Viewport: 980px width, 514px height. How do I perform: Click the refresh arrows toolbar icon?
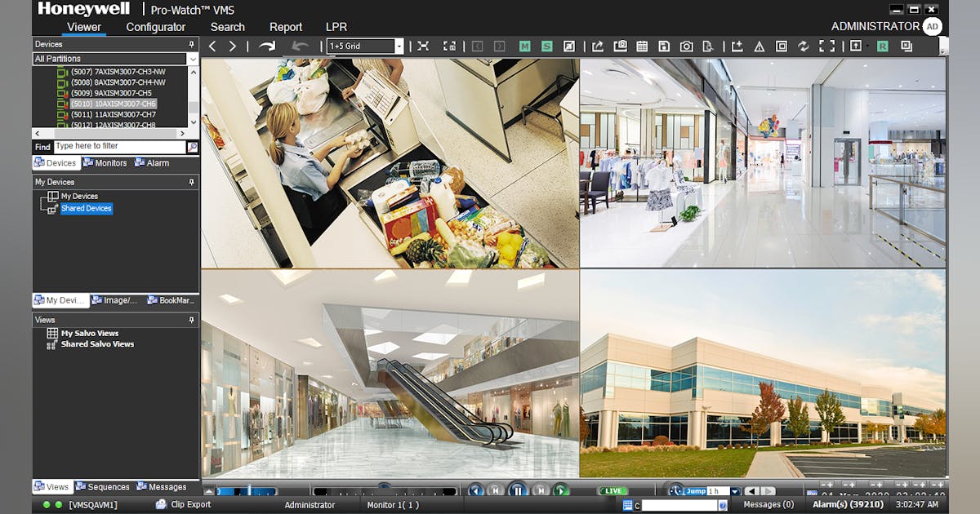(x=803, y=47)
